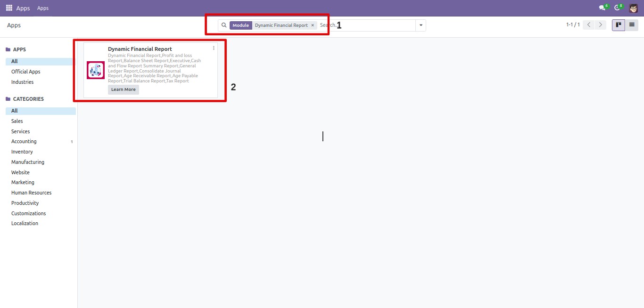
Task: Click the user avatar in top bar
Action: [x=633, y=8]
